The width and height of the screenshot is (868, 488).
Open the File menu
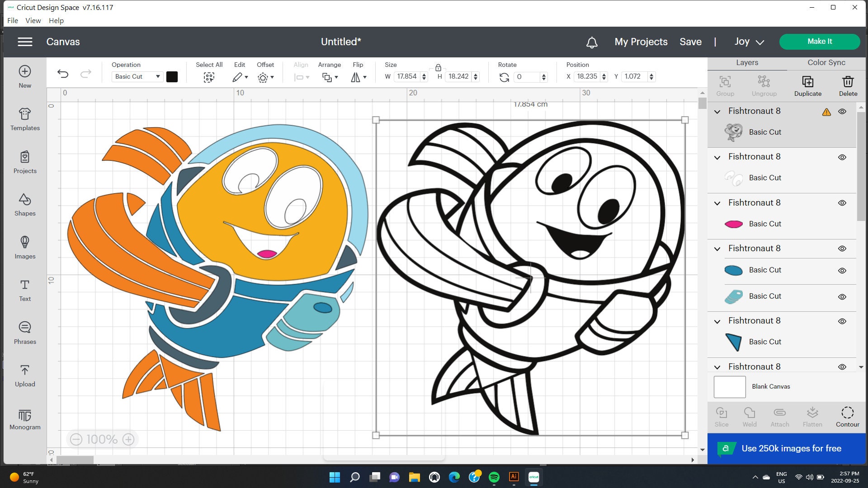[x=12, y=20]
